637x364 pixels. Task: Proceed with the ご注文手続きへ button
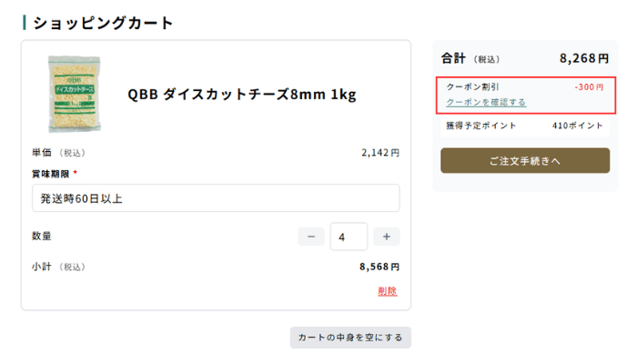click(x=525, y=160)
